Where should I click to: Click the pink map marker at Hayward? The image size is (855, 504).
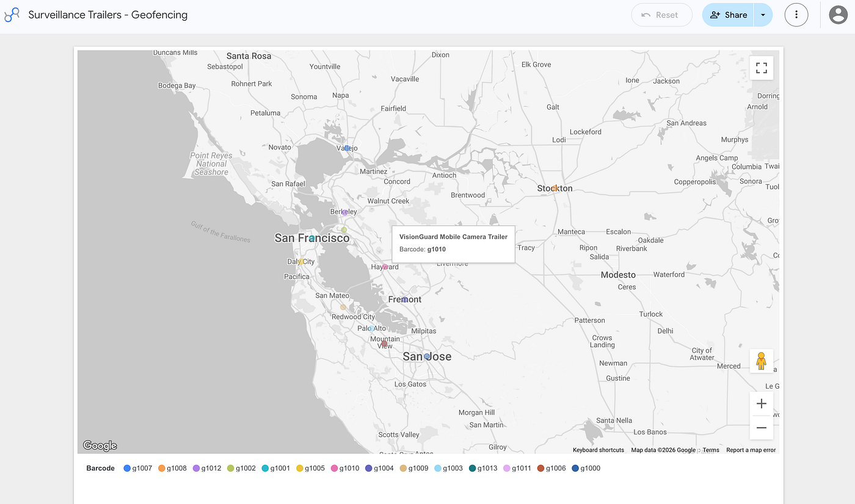[385, 267]
